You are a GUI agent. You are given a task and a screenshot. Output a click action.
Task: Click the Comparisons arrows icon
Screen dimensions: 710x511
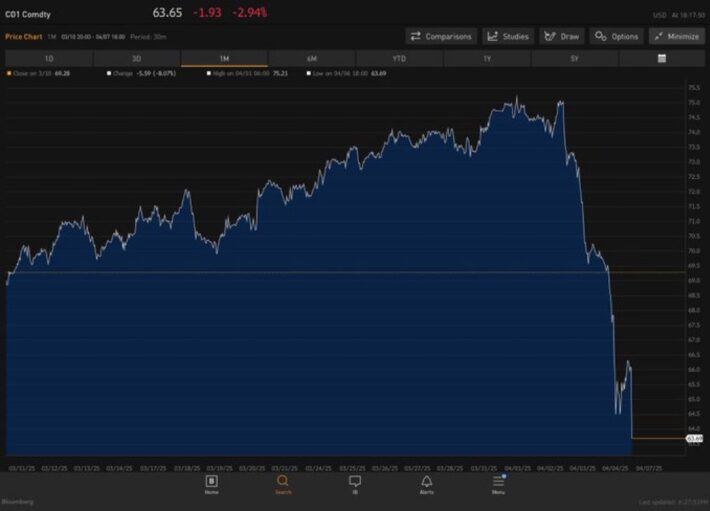click(x=415, y=37)
